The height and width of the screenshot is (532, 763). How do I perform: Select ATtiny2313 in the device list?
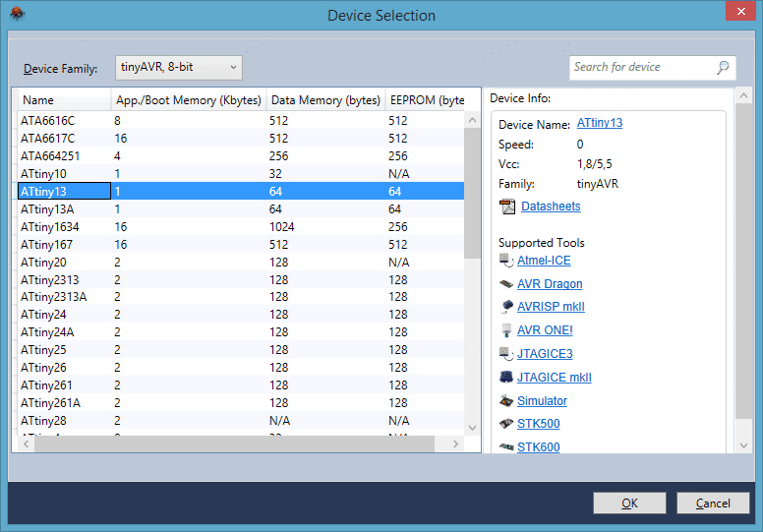click(x=44, y=279)
